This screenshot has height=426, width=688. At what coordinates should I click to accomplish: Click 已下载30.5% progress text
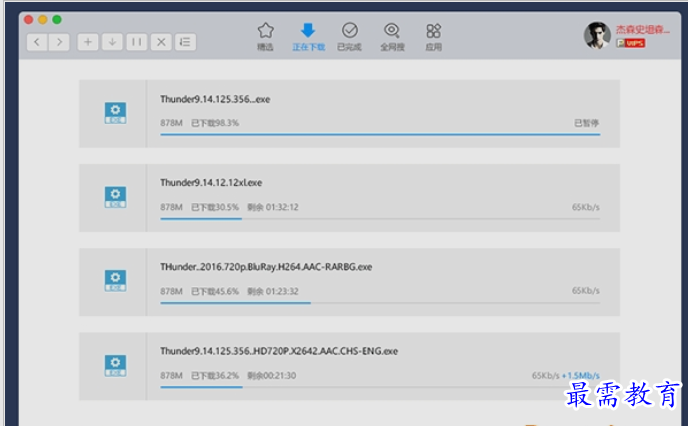pos(215,207)
